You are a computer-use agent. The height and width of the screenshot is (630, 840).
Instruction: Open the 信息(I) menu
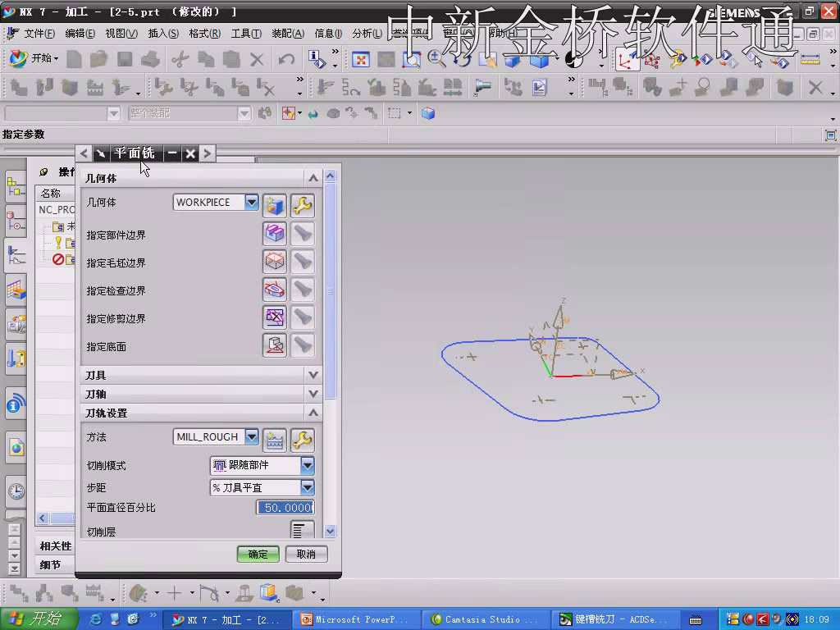[328, 33]
